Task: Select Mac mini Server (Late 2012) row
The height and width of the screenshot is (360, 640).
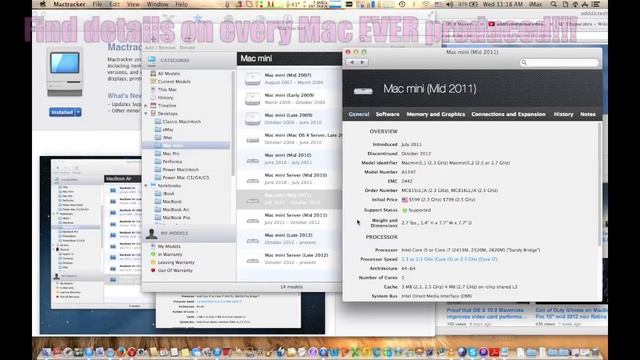Action: click(x=289, y=259)
